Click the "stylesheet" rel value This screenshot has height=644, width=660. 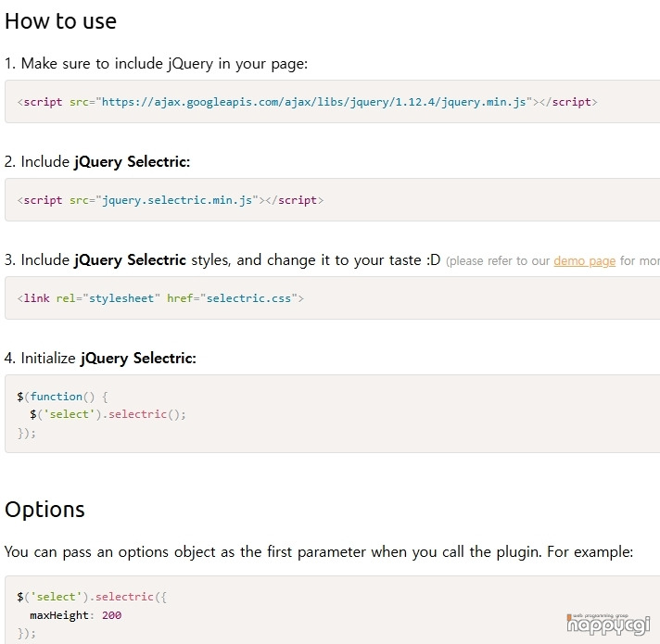pyautogui.click(x=121, y=298)
